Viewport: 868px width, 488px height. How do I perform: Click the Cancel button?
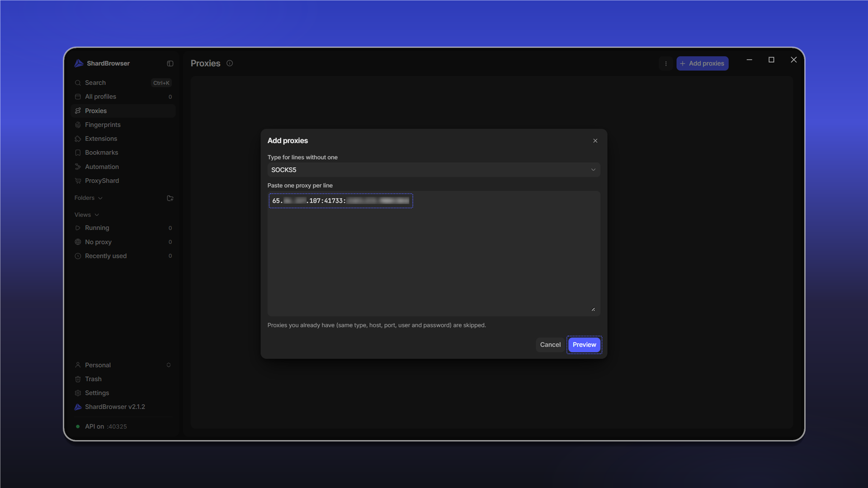pyautogui.click(x=550, y=345)
